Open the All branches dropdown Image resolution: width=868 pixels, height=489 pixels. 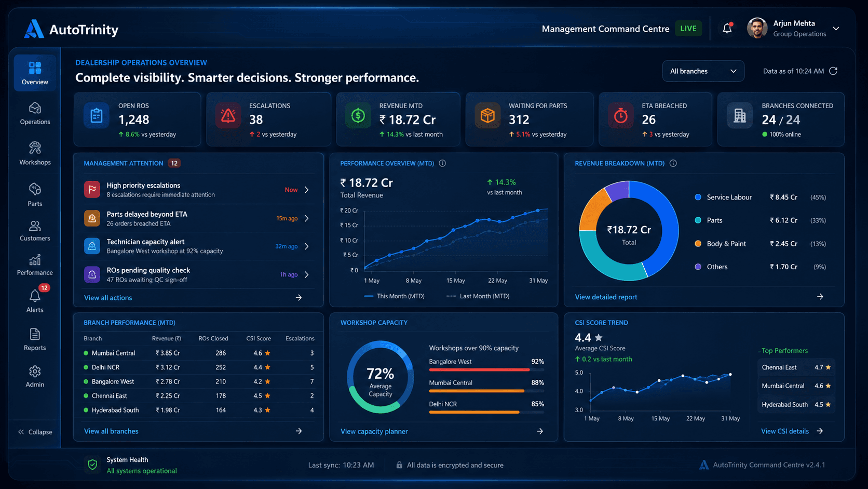pyautogui.click(x=703, y=71)
